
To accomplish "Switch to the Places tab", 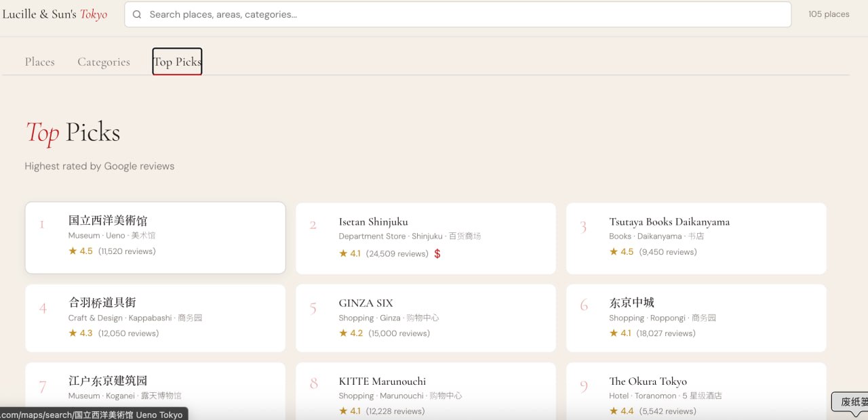I will click(x=39, y=62).
